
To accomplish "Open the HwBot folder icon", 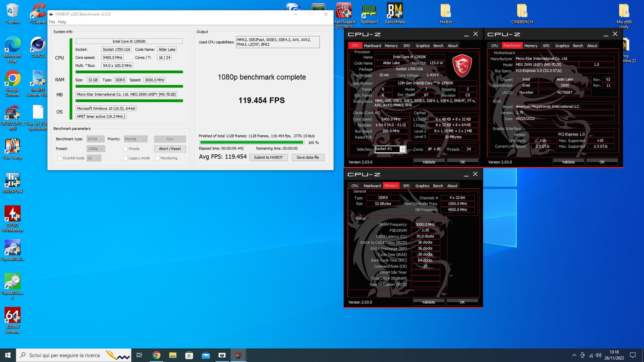I will click(446, 13).
